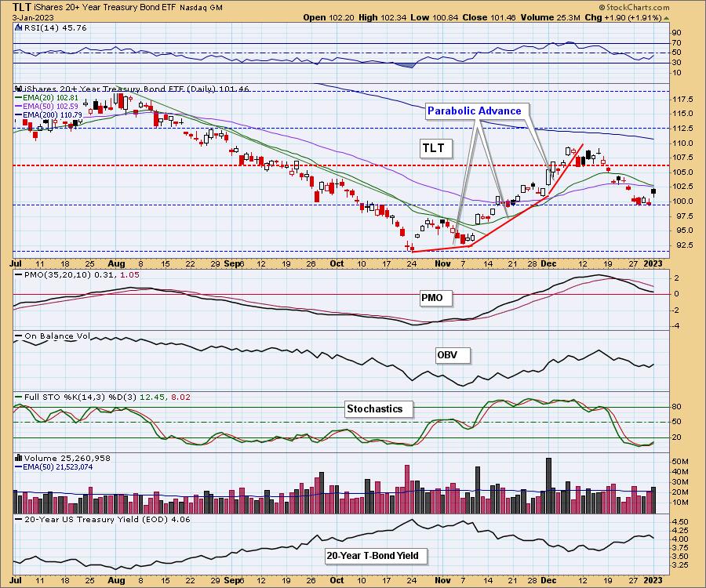The height and width of the screenshot is (588, 706).
Task: Click the Nasdaq GM exchange label
Action: (201, 8)
